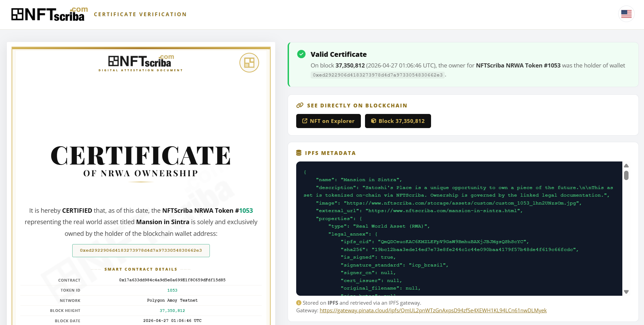Click the IPFS metadata scrollbar thumb
The image size is (644, 325).
(626, 175)
